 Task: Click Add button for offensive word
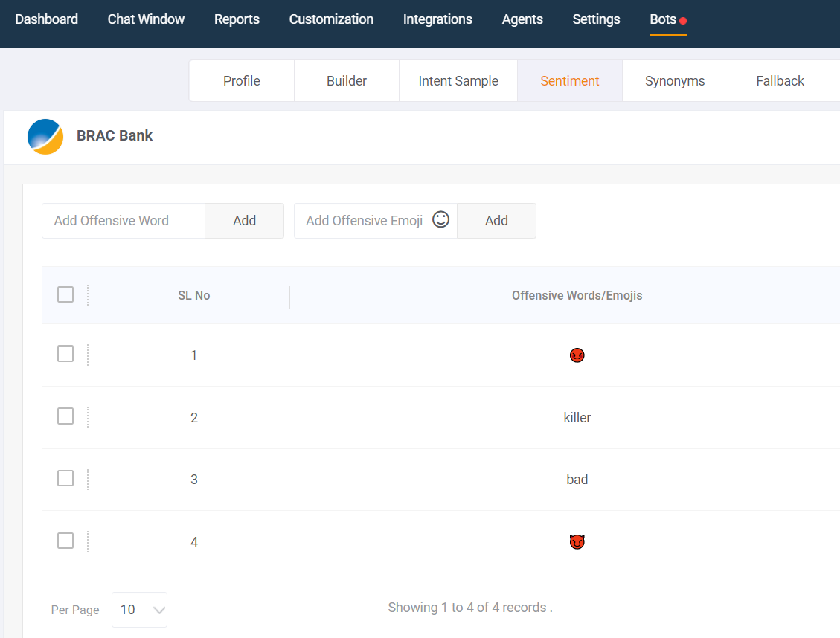tap(244, 221)
